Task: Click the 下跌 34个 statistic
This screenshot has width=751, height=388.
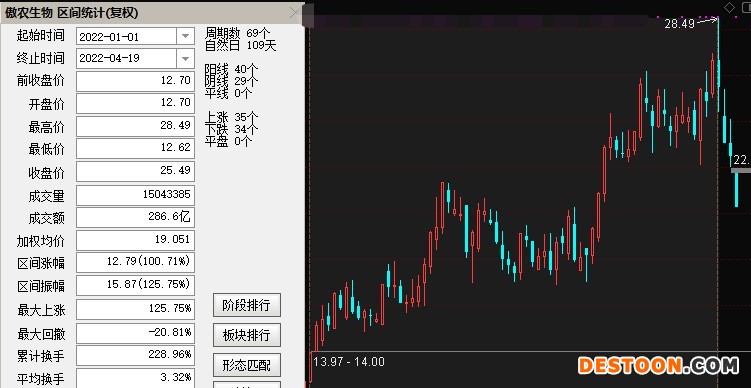Action: point(231,129)
